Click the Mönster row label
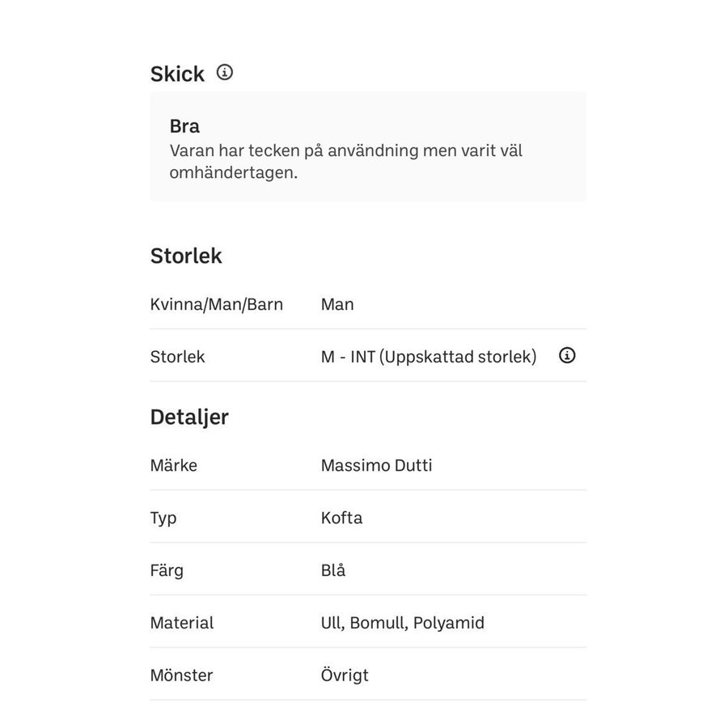 coord(181,675)
